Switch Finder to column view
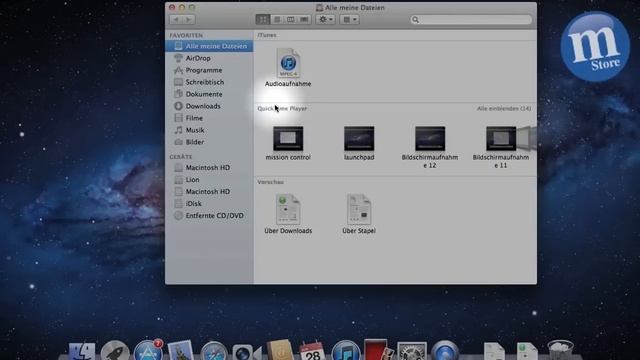The image size is (640, 360). 291,20
